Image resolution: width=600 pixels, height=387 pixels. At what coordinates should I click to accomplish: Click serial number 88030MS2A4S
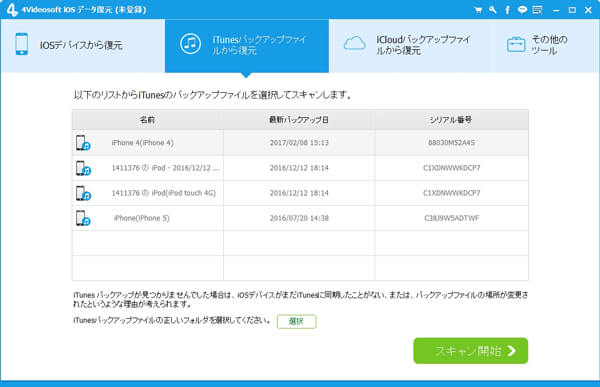click(x=452, y=143)
